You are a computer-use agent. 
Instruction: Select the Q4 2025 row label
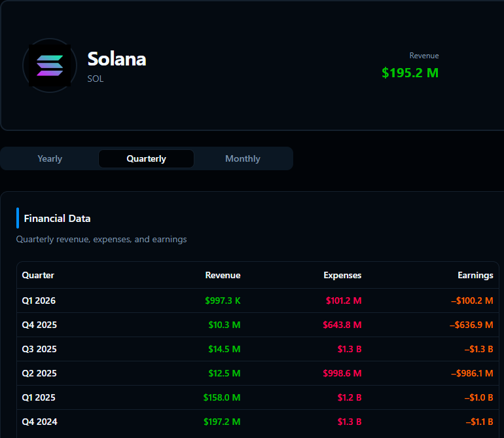39,325
